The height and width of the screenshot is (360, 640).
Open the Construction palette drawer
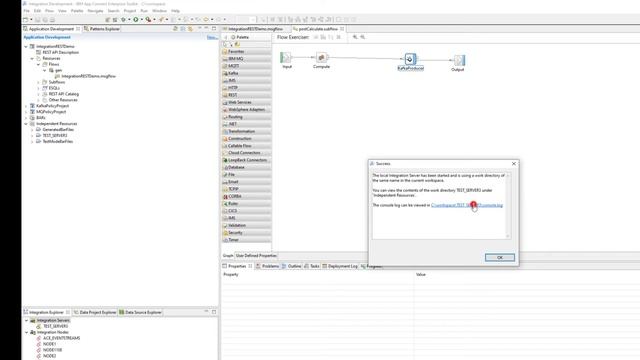(247, 139)
